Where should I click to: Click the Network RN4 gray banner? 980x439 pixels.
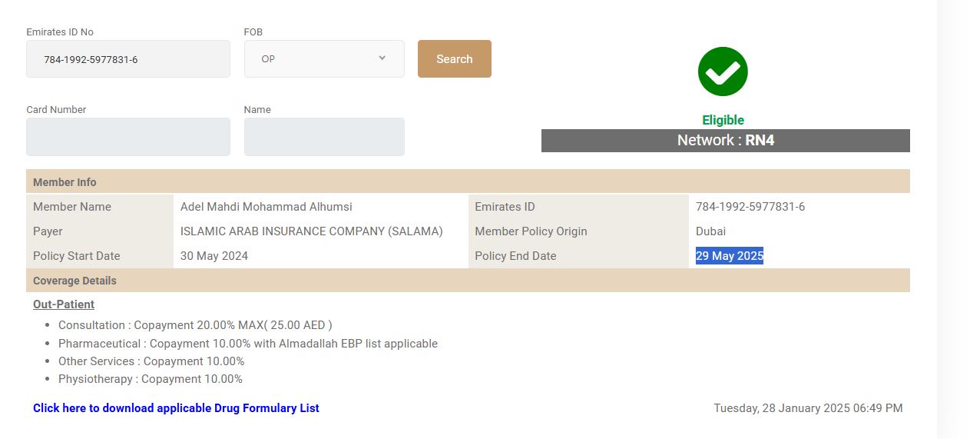point(725,141)
